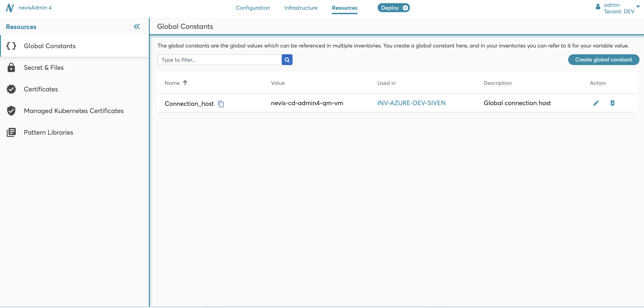Click the Pattern Libraries book icon
The width and height of the screenshot is (644, 308).
11,132
